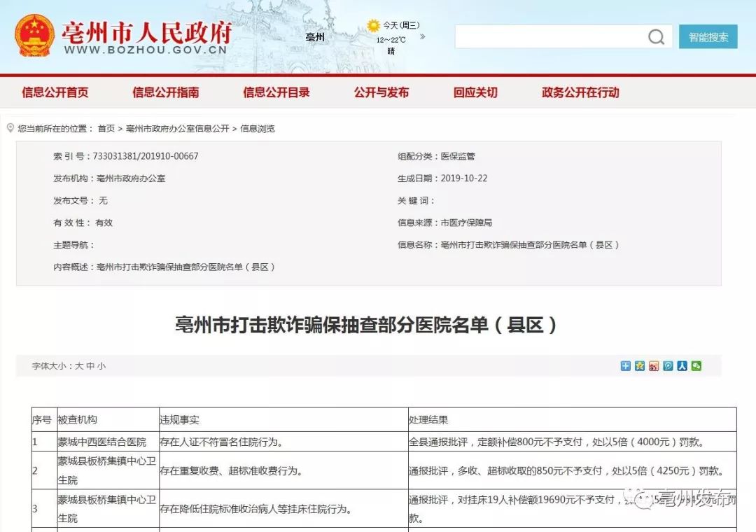Click the 12~22℃ temperature text

tap(391, 40)
